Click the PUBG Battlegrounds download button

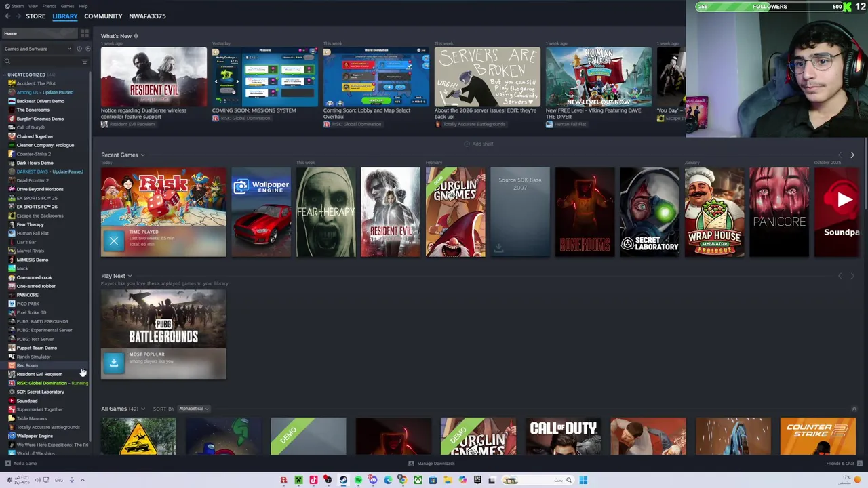[114, 363]
